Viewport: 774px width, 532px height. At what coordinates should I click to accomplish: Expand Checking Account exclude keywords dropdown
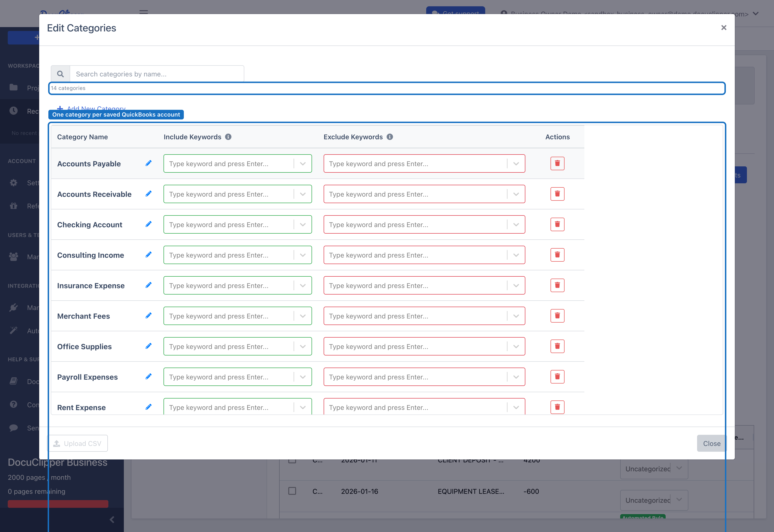(x=516, y=225)
